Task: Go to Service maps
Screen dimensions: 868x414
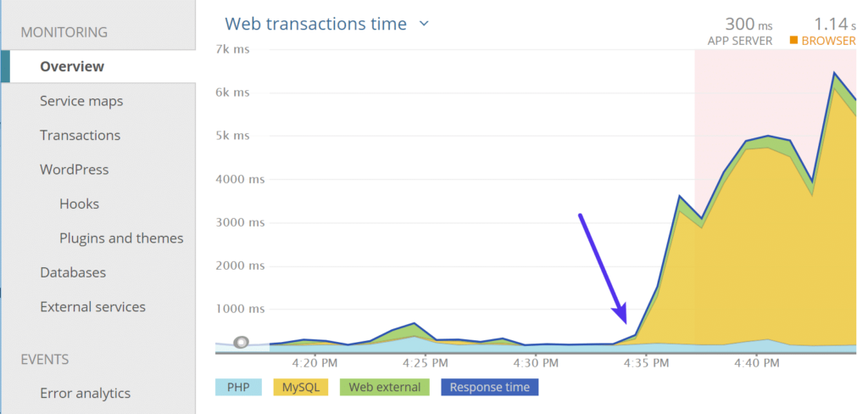Action: (x=81, y=101)
